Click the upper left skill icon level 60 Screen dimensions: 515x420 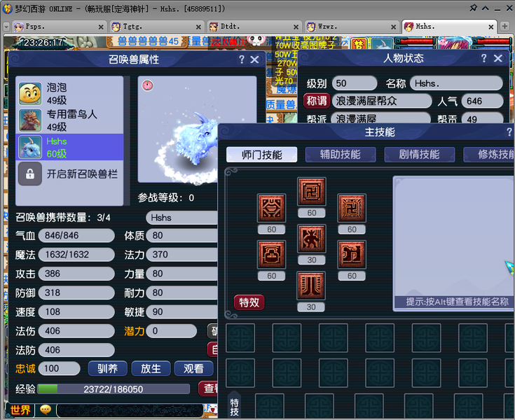[x=271, y=208]
